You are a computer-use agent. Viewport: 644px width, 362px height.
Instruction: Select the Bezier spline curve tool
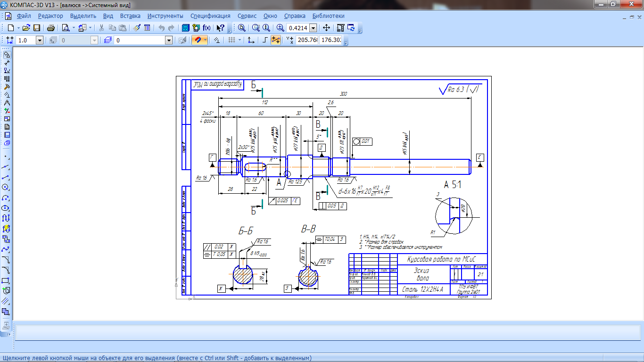click(6, 249)
